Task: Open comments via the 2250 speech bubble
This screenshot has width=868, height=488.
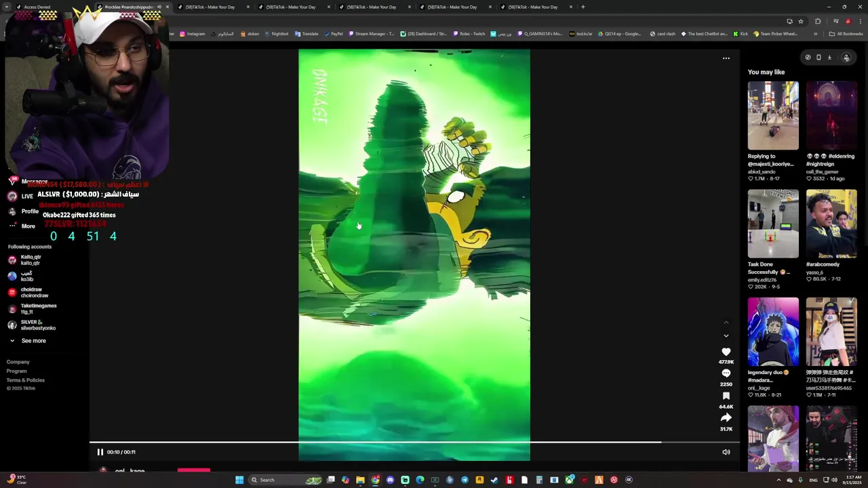Action: pos(726,373)
